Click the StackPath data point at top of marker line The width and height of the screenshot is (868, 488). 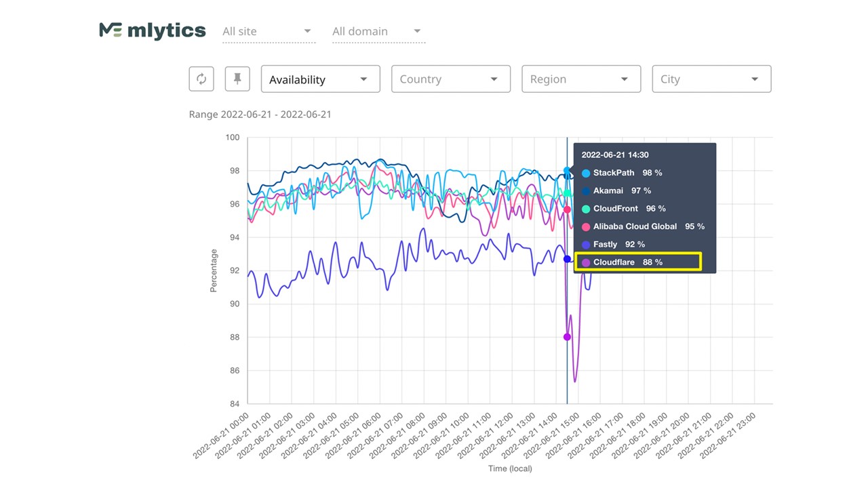point(568,171)
